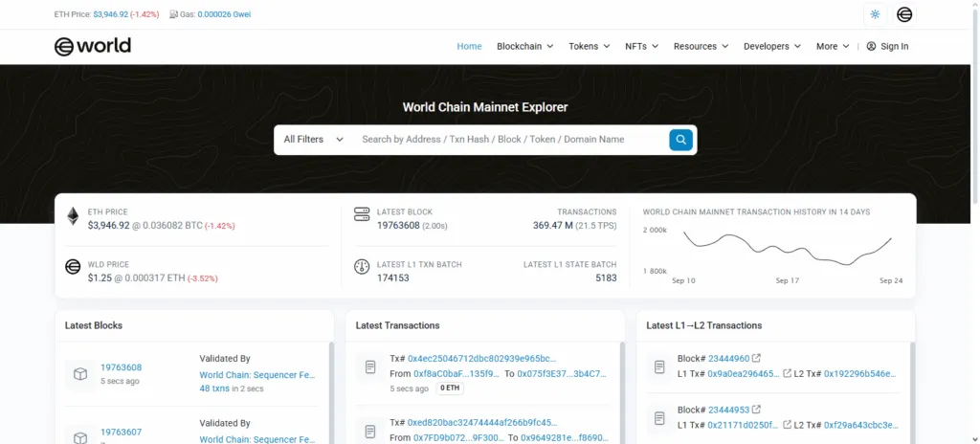Screen dimensions: 980x444
Task: Open L2 Tx 0xf29a643cbc3e
Action: 861,425
